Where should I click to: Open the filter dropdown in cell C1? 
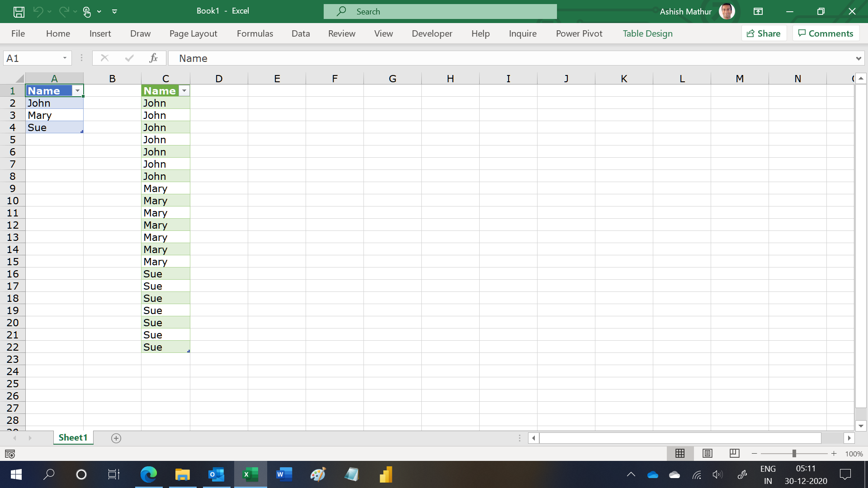tap(184, 91)
